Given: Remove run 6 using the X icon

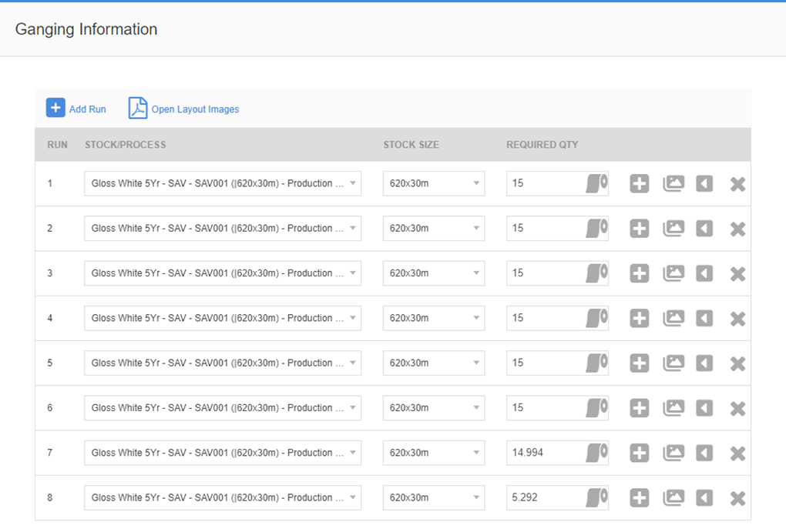Looking at the screenshot, I should [737, 409].
